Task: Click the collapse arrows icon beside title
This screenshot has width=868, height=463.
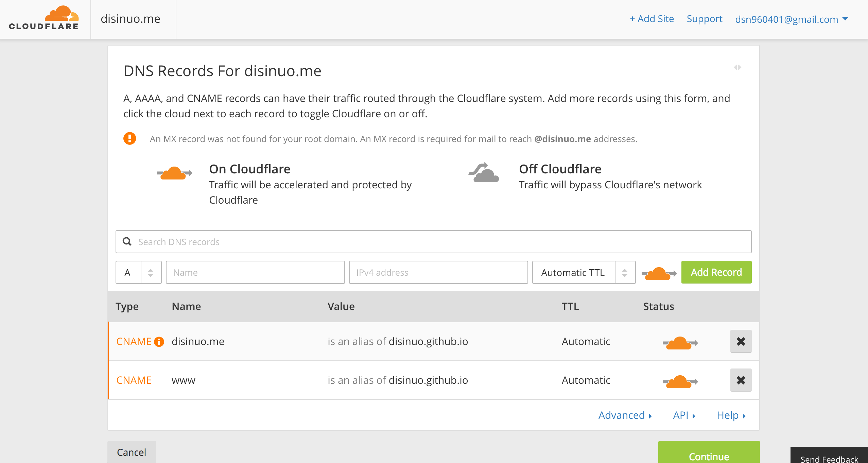Action: 737,67
